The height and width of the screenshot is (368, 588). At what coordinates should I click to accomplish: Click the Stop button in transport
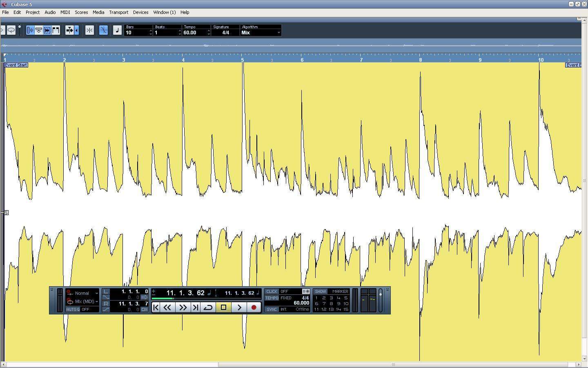223,307
